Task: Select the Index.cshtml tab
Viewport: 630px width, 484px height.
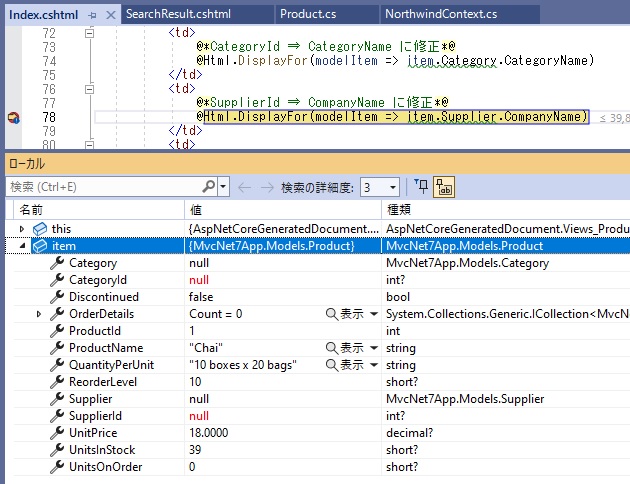Action: tap(43, 15)
